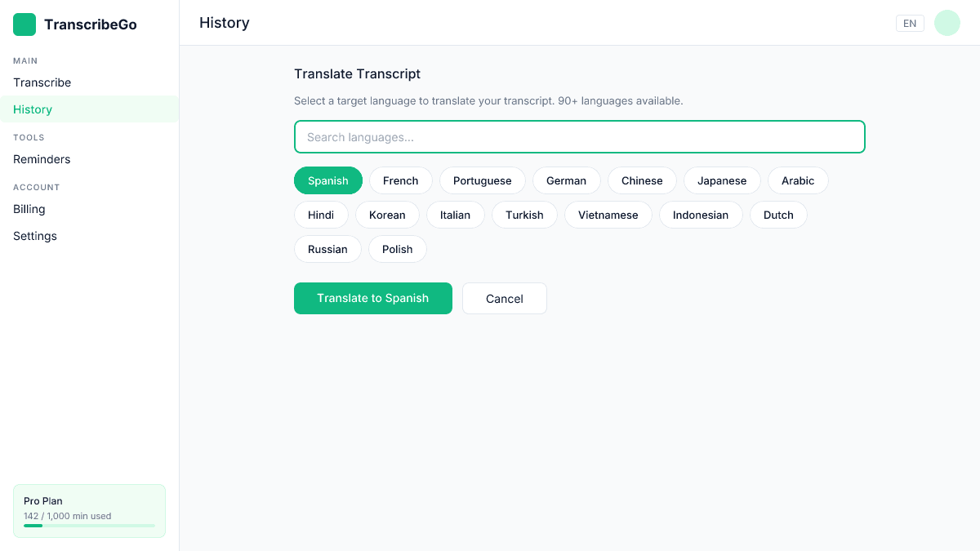The height and width of the screenshot is (551, 980).
Task: Deselect the Spanish language chip
Action: [x=327, y=180]
